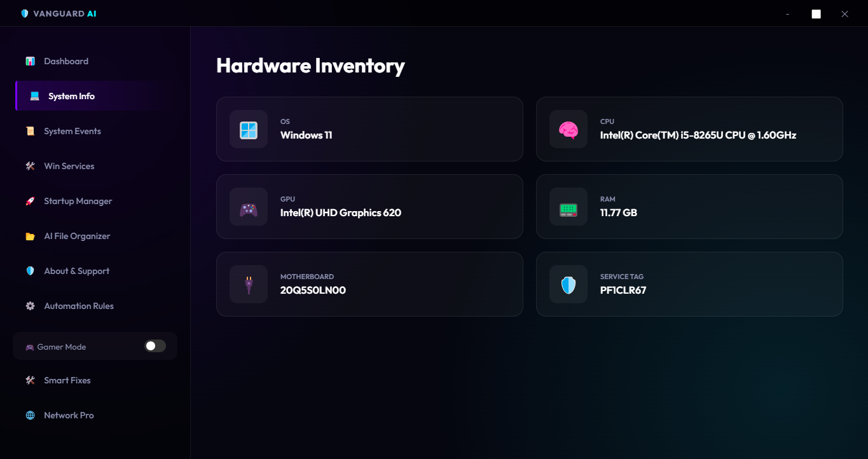Click the SERVICE TAG card label

pos(622,277)
